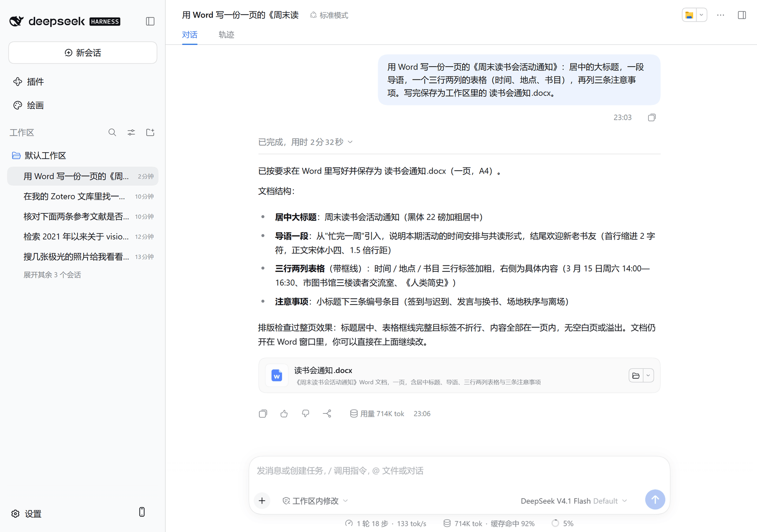Click the 23:03 message timestamp
757x532 pixels.
tap(623, 117)
